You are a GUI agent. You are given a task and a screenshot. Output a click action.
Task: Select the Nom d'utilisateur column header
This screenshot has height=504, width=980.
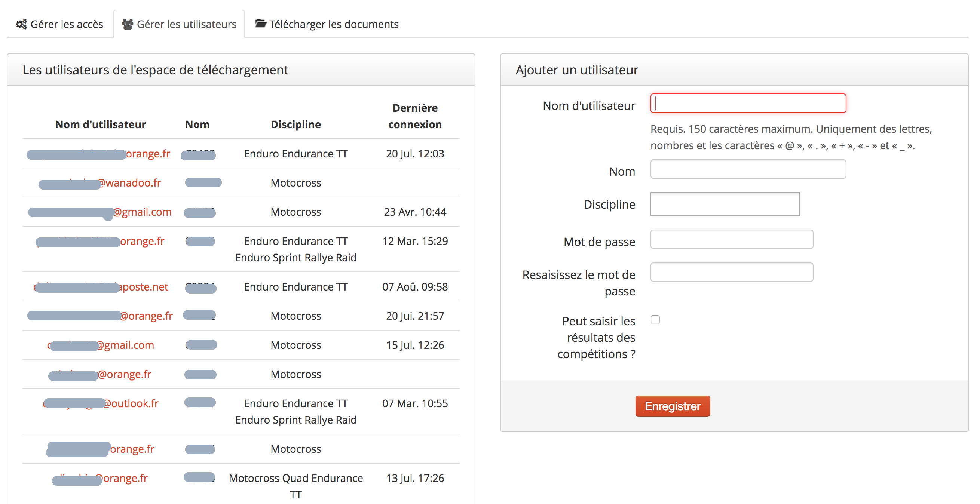tap(101, 125)
